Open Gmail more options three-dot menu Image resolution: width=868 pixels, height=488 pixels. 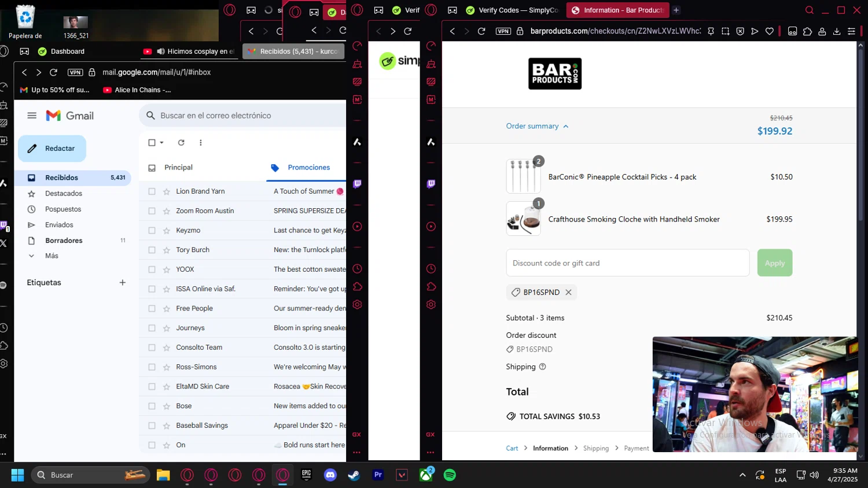201,142
